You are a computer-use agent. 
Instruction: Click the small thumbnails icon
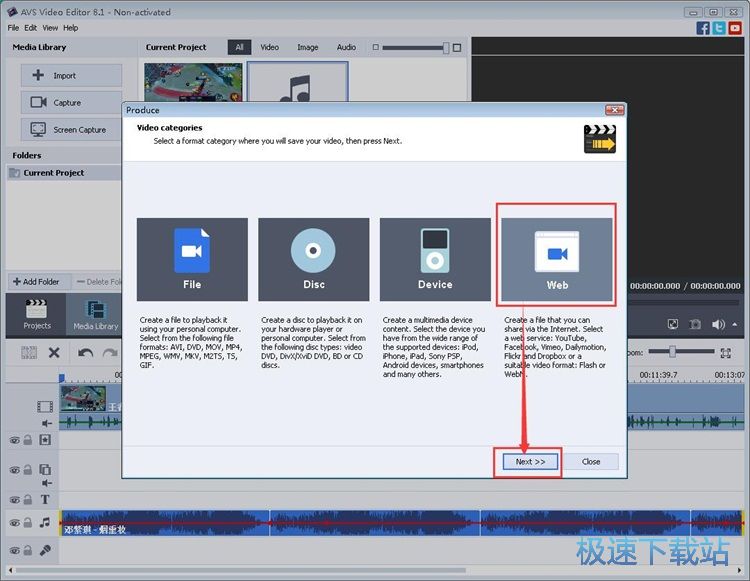click(375, 47)
